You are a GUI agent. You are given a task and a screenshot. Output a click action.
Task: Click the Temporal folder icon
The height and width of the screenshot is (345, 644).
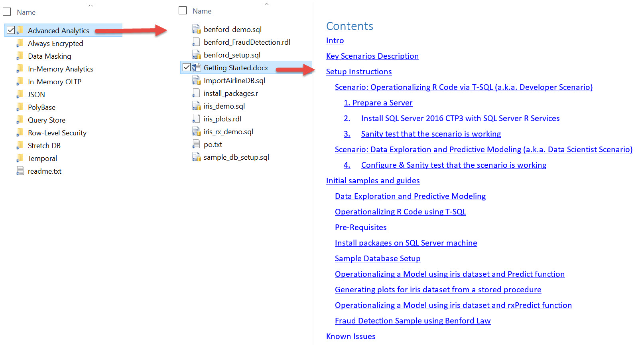click(x=20, y=158)
